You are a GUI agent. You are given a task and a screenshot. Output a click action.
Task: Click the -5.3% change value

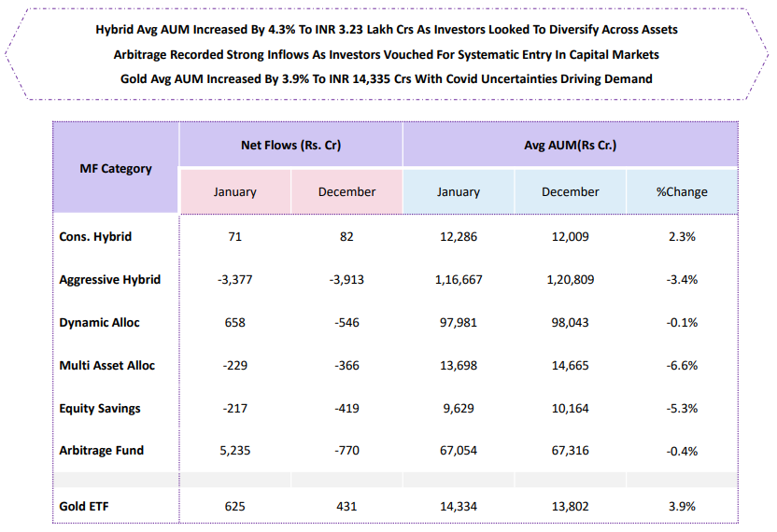(x=682, y=409)
